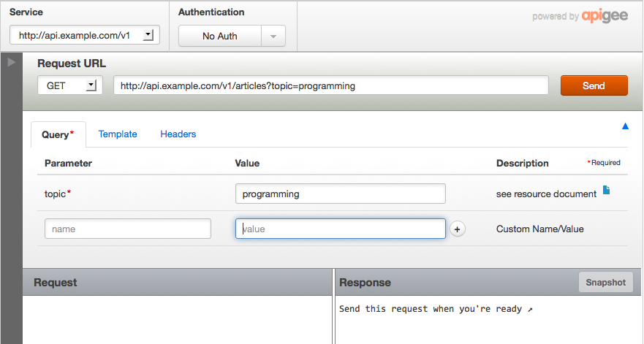The image size is (644, 344).
Task: Switch to the Template tab
Action: [x=118, y=134]
